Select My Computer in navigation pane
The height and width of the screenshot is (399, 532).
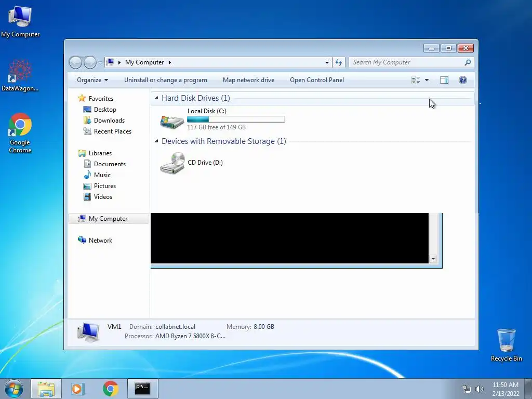point(109,219)
